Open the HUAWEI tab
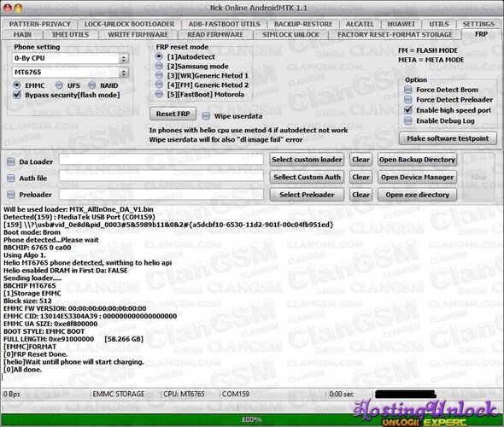504x427 pixels. pyautogui.click(x=401, y=24)
